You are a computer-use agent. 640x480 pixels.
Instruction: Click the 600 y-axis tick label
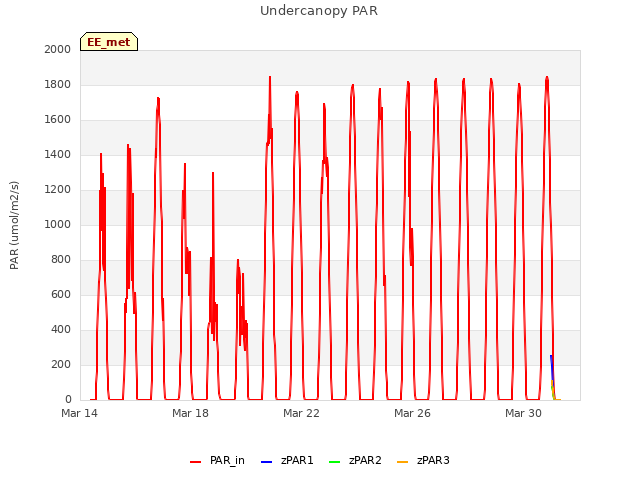61,294
